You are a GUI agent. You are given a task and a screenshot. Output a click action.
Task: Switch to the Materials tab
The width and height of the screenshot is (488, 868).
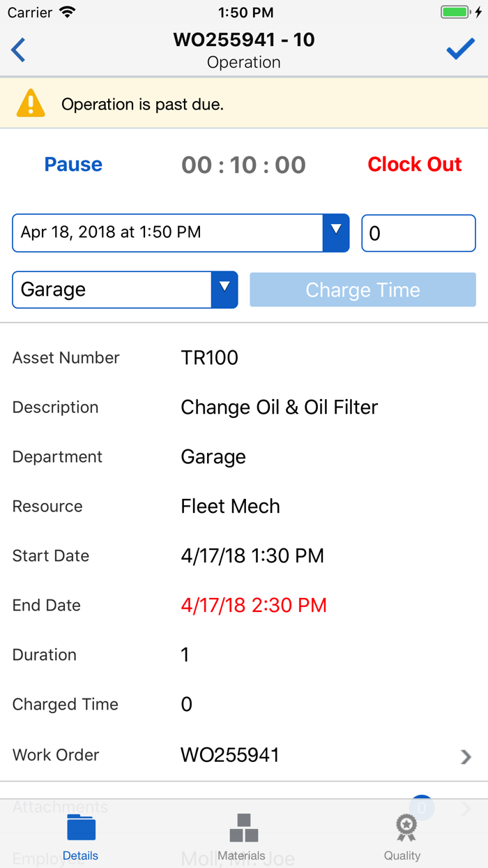coord(242,855)
